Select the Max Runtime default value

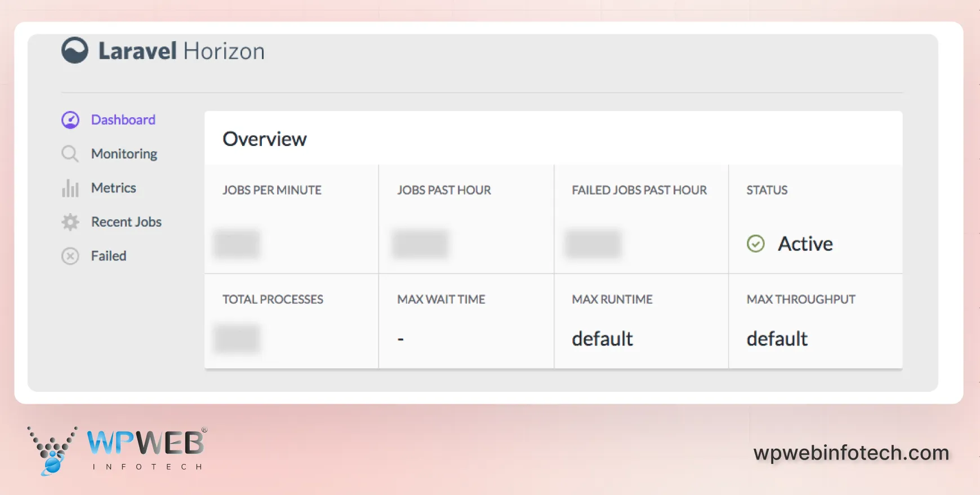[603, 339]
